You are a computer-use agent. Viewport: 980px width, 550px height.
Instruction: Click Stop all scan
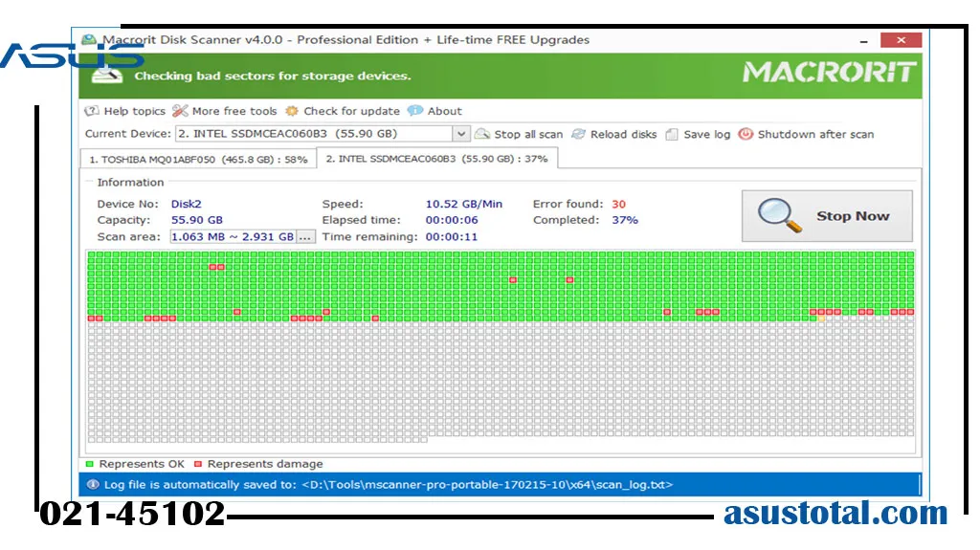click(x=528, y=134)
